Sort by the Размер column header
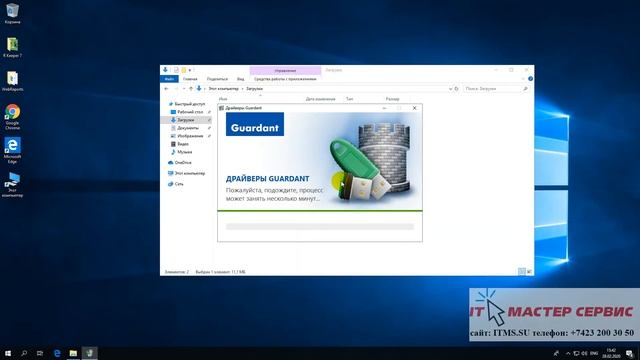This screenshot has height=360, width=640. coord(392,99)
